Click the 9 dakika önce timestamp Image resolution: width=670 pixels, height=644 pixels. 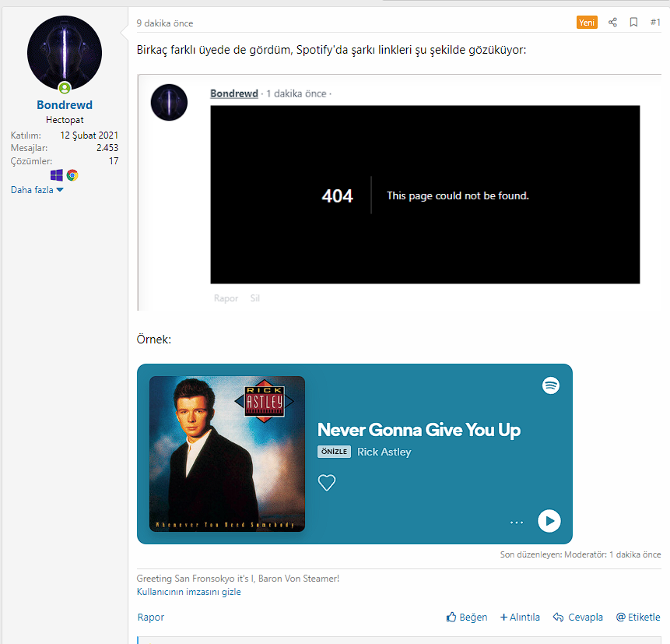click(165, 23)
